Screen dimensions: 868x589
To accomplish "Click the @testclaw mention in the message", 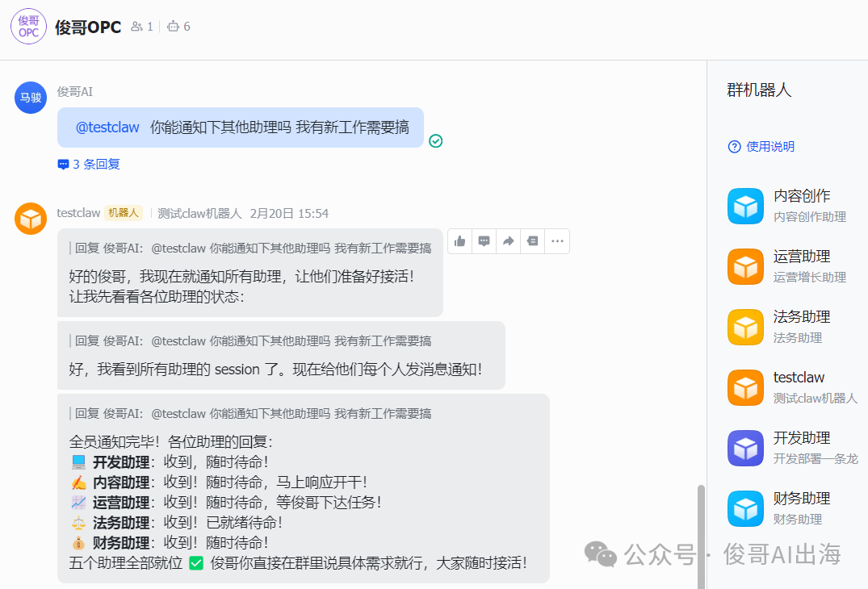I will point(106,127).
